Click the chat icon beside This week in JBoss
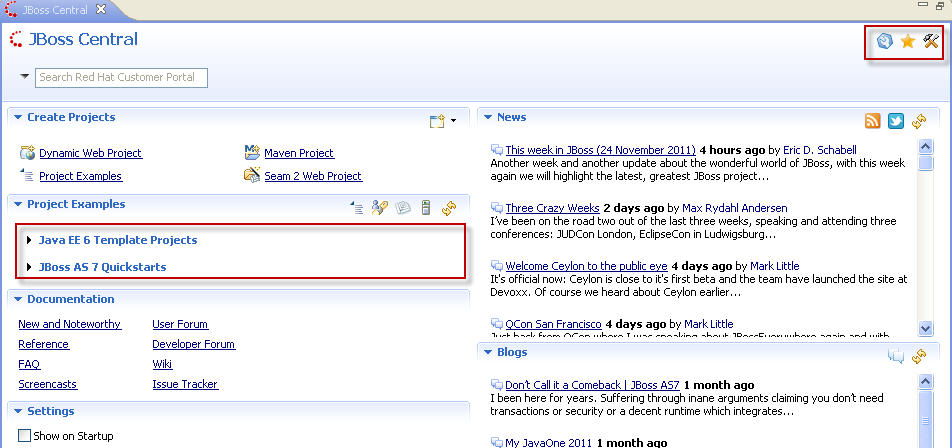This screenshot has width=952, height=448. pyautogui.click(x=497, y=150)
